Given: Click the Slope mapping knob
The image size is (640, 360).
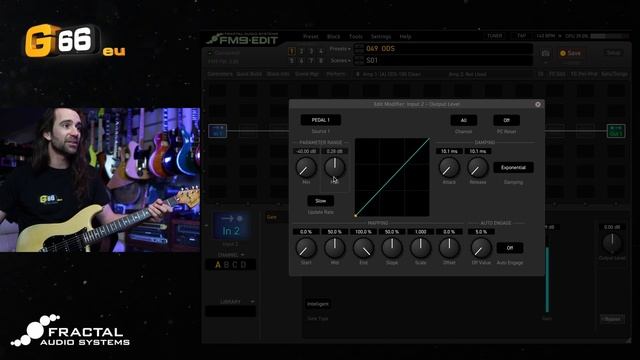Looking at the screenshot, I should [x=392, y=248].
